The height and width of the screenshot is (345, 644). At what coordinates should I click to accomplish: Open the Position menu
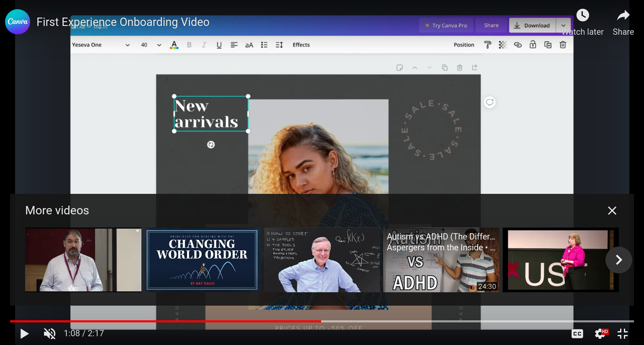[x=464, y=45]
